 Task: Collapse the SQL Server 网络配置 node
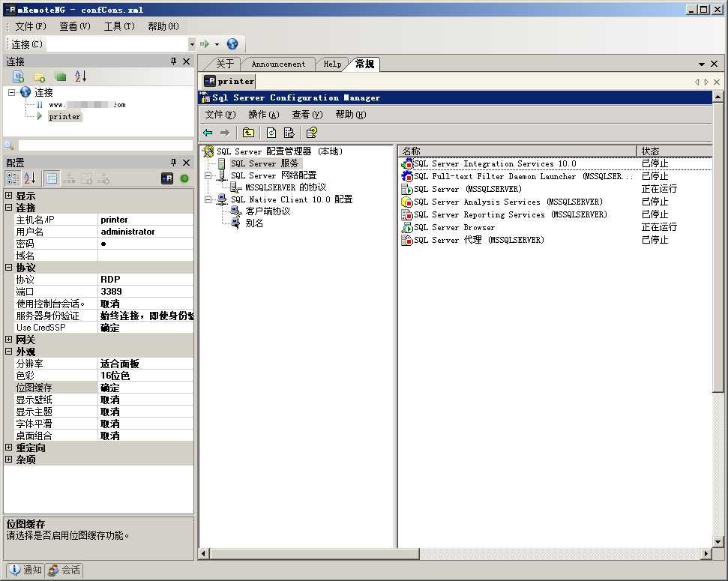208,175
